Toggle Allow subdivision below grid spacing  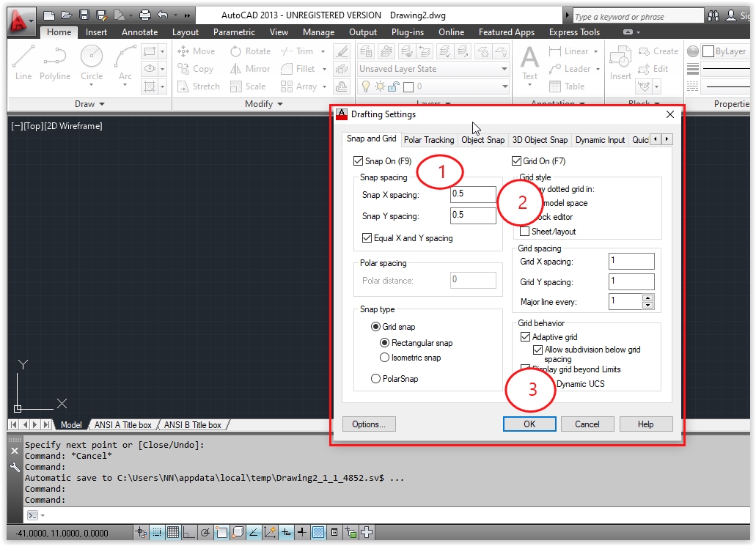tap(537, 350)
